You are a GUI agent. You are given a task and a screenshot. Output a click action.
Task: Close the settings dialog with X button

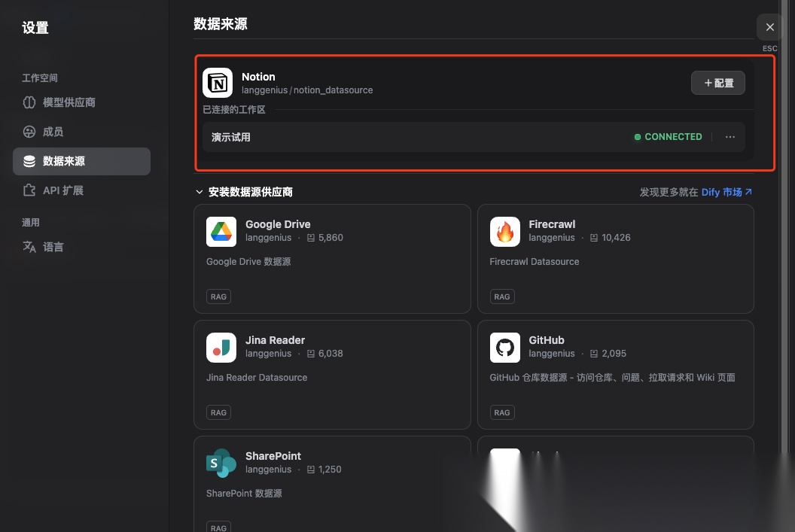click(x=769, y=27)
